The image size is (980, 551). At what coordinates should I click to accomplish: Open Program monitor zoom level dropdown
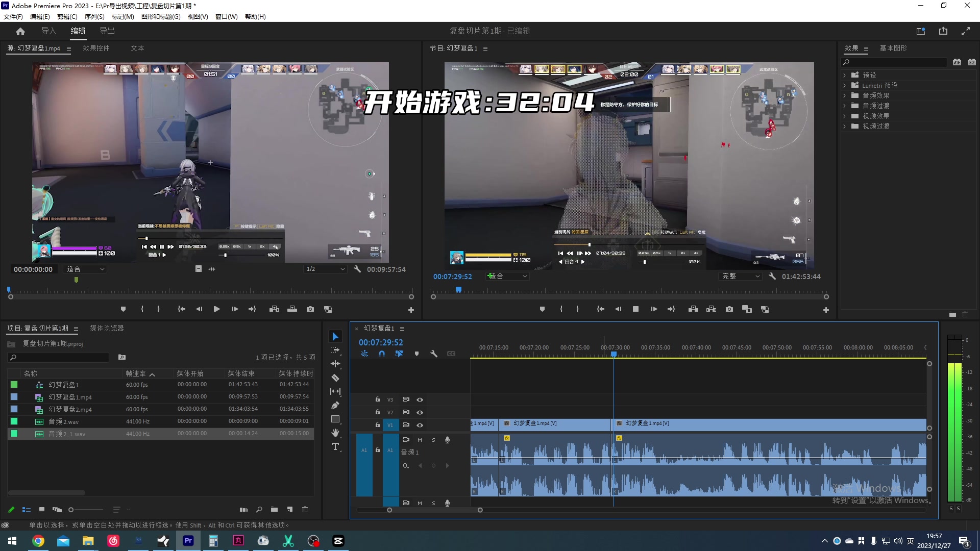coord(507,276)
